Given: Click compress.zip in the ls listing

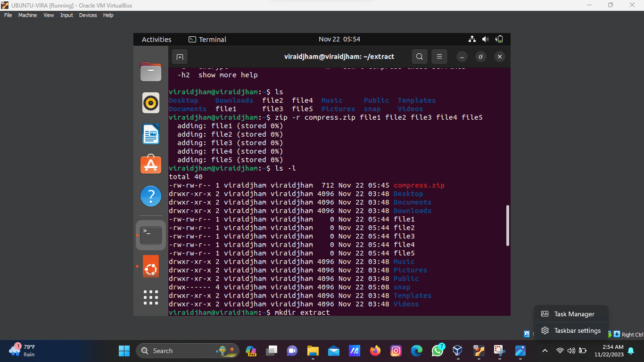Looking at the screenshot, I should [419, 185].
